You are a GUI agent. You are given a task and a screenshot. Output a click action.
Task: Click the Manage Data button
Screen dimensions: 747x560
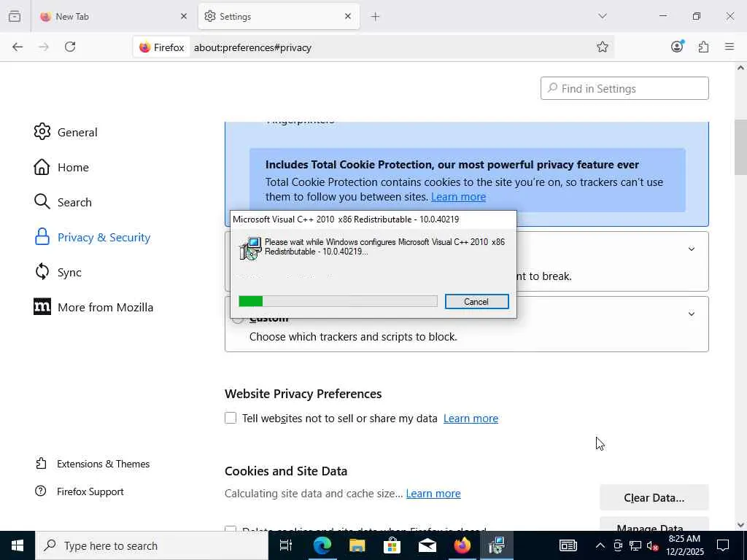pos(654,524)
